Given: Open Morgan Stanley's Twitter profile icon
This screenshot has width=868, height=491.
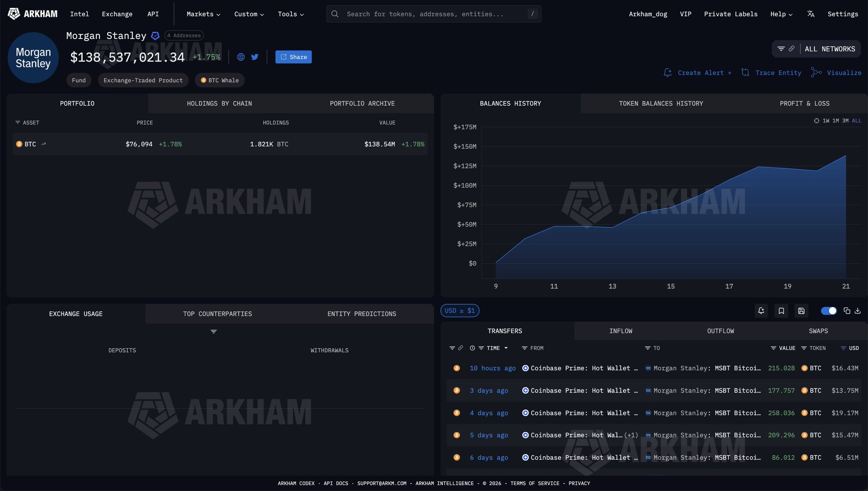Looking at the screenshot, I should click(255, 57).
